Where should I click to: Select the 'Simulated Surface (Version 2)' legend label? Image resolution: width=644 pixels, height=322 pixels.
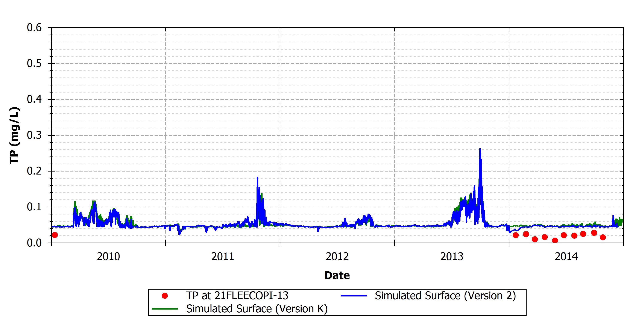pyautogui.click(x=445, y=296)
